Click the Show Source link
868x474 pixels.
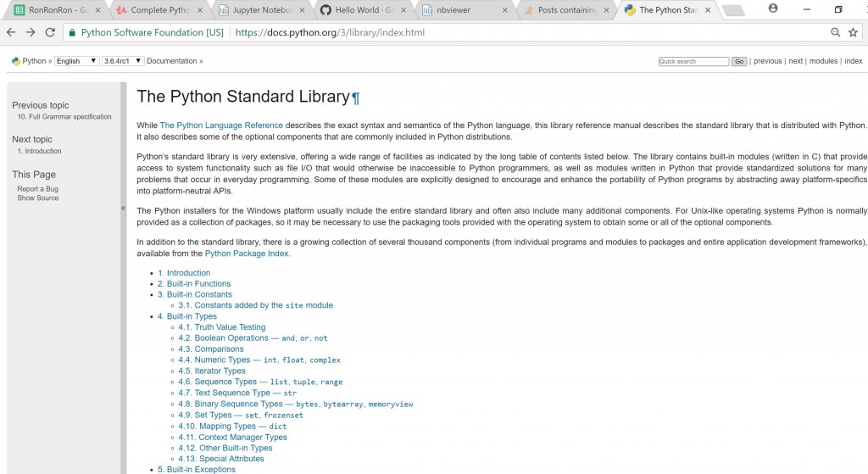point(37,198)
